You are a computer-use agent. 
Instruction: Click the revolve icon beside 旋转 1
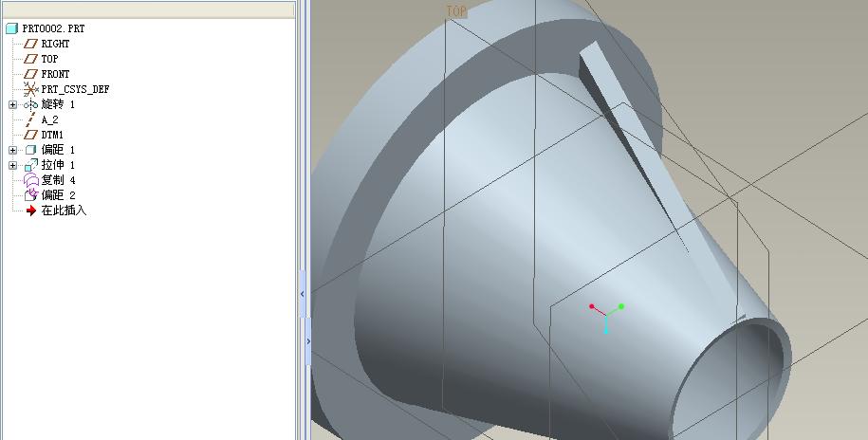tap(30, 104)
